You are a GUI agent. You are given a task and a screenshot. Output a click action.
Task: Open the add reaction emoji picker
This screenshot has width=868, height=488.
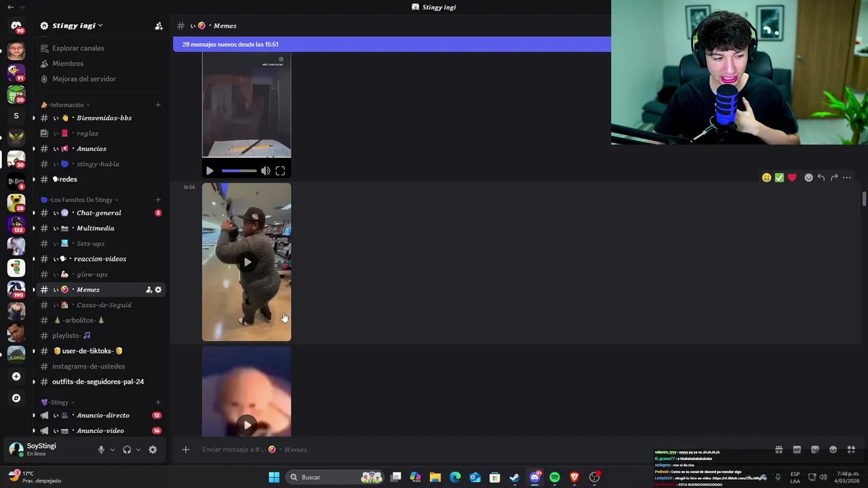[x=808, y=178]
